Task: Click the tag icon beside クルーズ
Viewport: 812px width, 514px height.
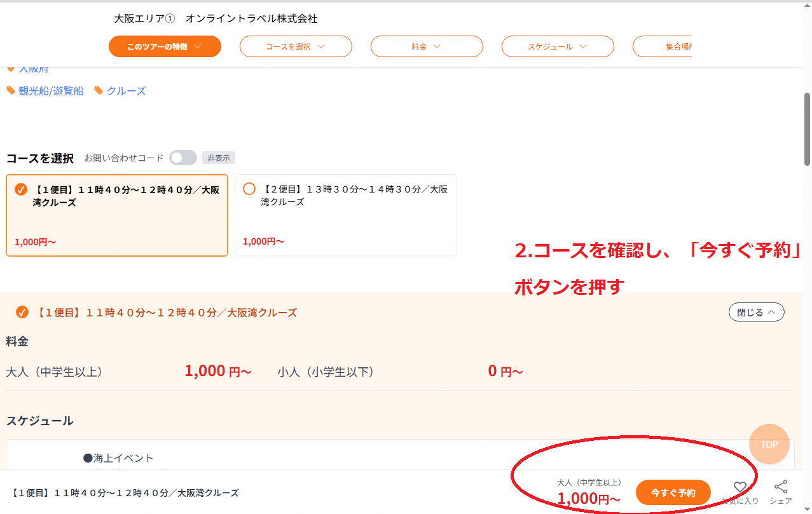Action: [x=99, y=91]
